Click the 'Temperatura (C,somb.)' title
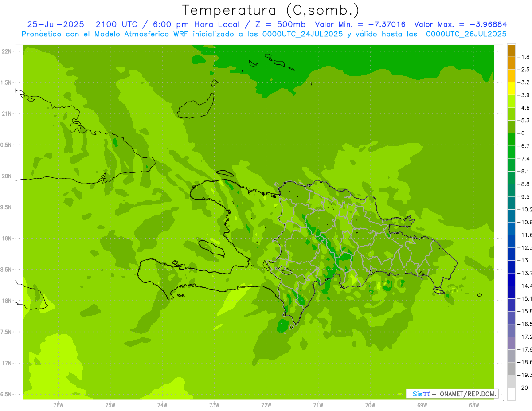The width and height of the screenshot is (532, 411). coord(271,10)
